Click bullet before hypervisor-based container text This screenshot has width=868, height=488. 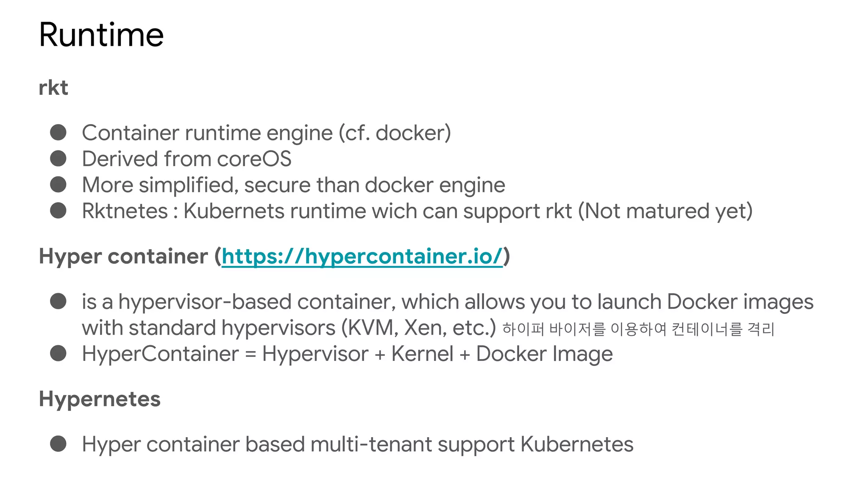pyautogui.click(x=58, y=301)
